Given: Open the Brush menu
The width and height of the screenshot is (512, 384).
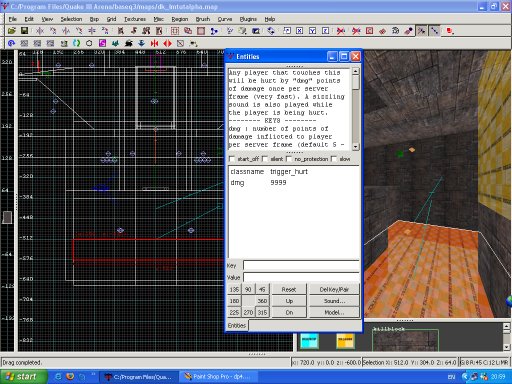Looking at the screenshot, I should pyautogui.click(x=203, y=19).
